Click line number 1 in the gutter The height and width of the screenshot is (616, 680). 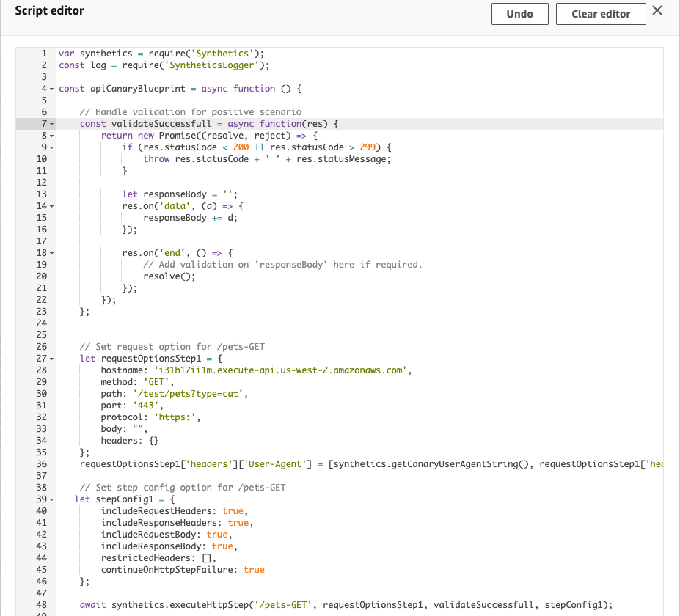pos(43,53)
